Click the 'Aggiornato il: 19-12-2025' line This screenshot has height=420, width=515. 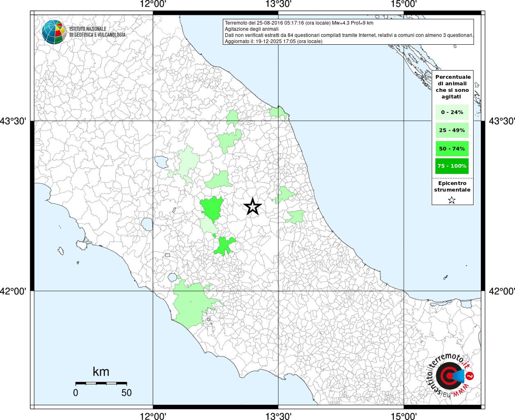274,41
